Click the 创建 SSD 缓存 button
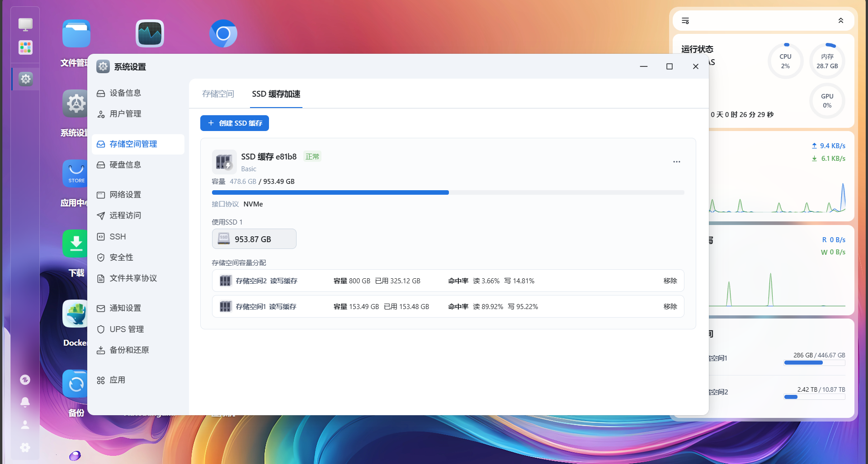Image resolution: width=868 pixels, height=464 pixels. [x=235, y=123]
